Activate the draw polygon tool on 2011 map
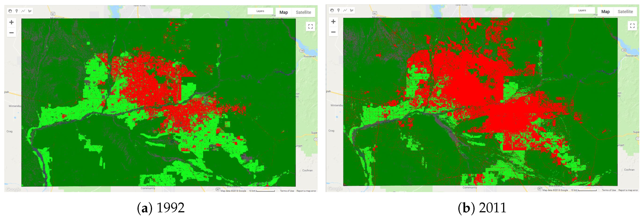The image size is (644, 218). [352, 10]
